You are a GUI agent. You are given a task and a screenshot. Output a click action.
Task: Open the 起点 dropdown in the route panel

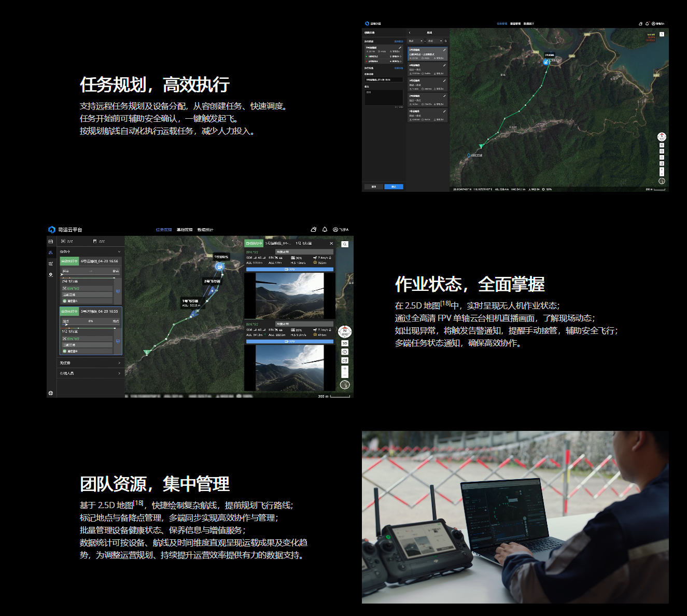point(415,41)
